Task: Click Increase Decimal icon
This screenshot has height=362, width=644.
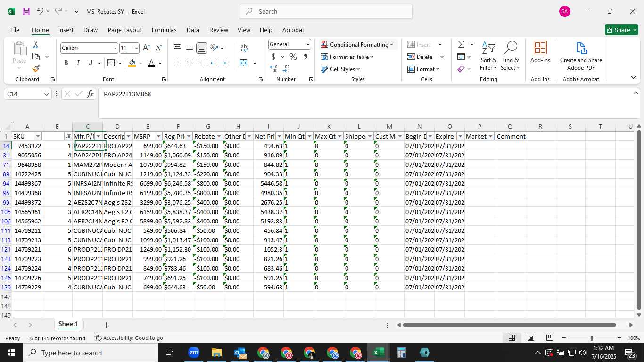Action: click(273, 69)
